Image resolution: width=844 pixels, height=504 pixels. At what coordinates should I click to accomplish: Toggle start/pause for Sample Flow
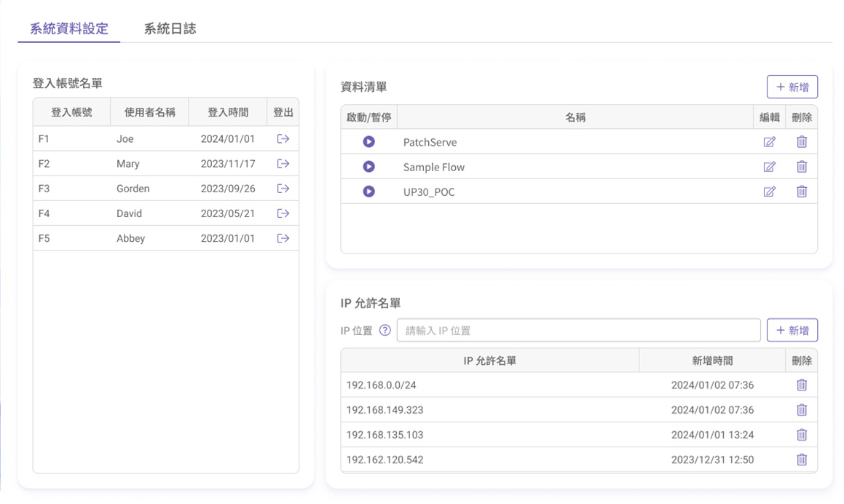[368, 167]
